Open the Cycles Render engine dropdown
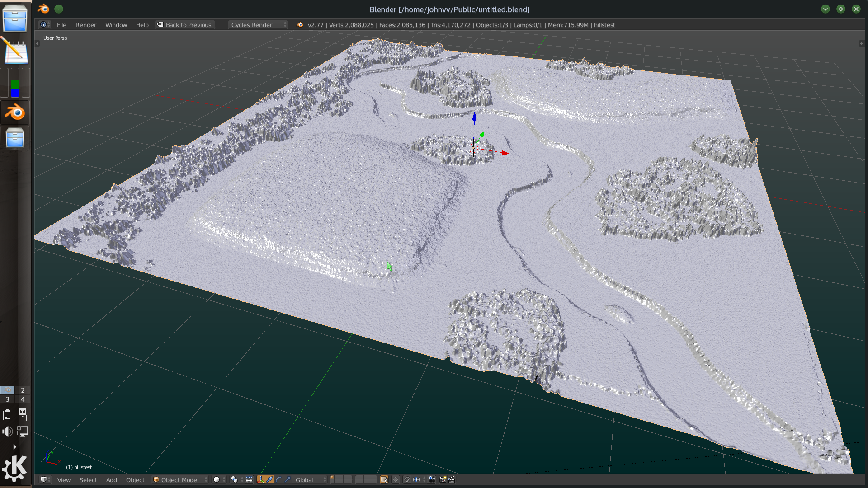The image size is (868, 488). (258, 25)
